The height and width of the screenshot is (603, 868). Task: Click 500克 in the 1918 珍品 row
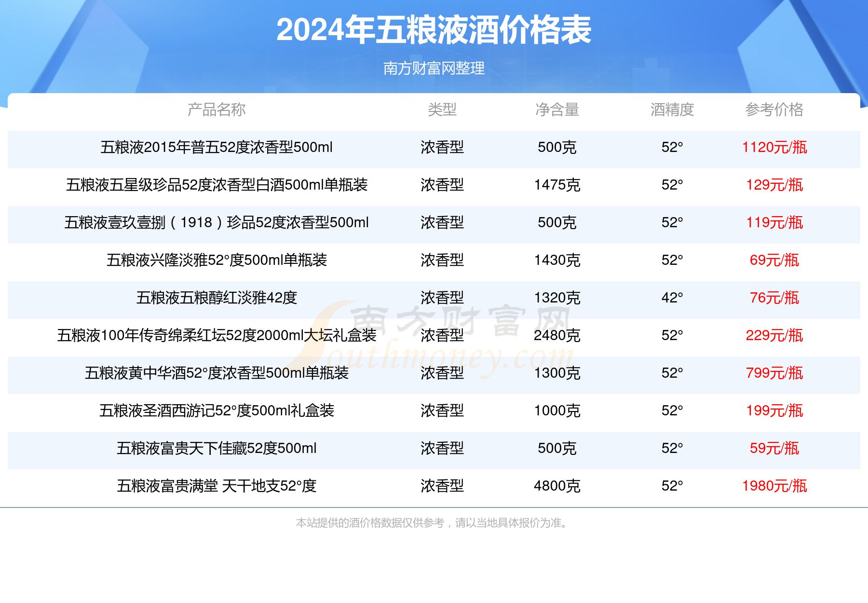click(x=557, y=222)
